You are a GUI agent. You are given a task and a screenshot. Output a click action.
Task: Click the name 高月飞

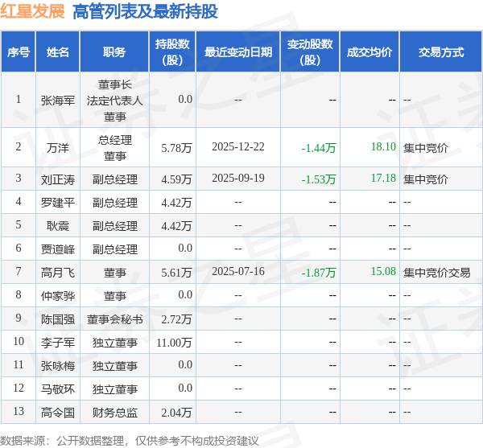click(58, 273)
